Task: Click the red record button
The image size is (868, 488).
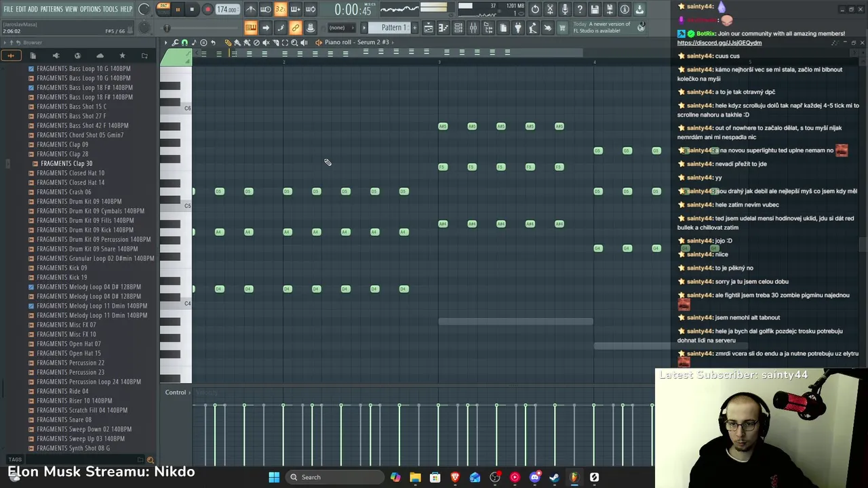Action: [x=208, y=9]
